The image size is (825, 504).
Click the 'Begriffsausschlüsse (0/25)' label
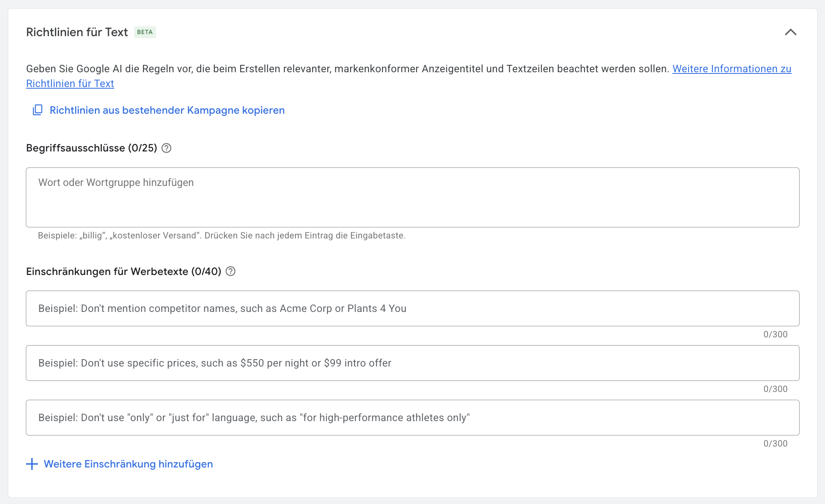pos(92,148)
